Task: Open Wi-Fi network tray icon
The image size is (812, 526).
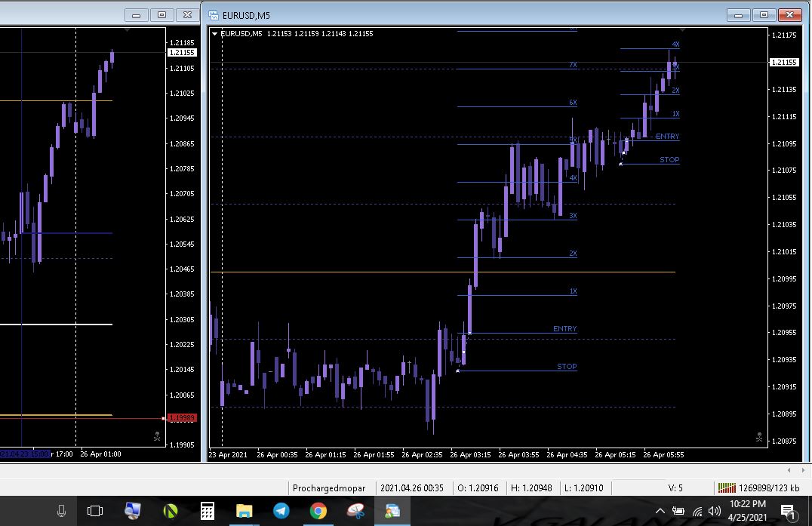Action: [697, 512]
